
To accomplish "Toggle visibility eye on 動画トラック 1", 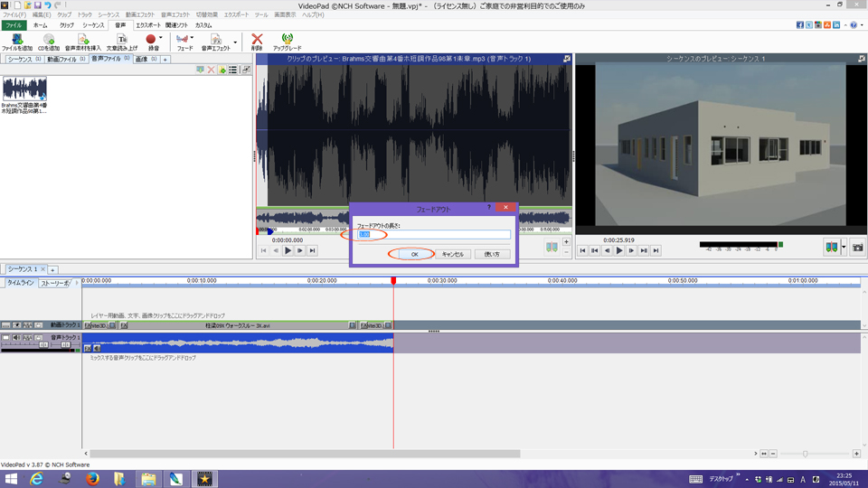I will pos(16,325).
